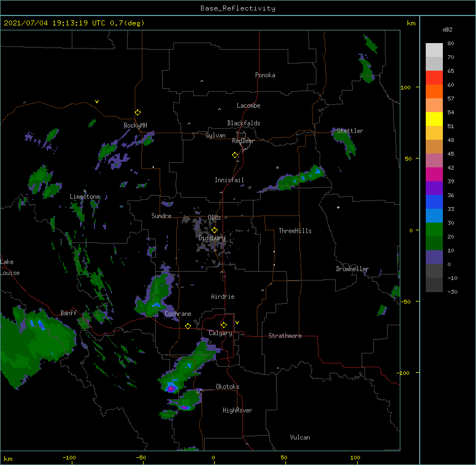Click the purple 36-39 dBZ legend swatch
The width and height of the screenshot is (476, 465).
(434, 188)
